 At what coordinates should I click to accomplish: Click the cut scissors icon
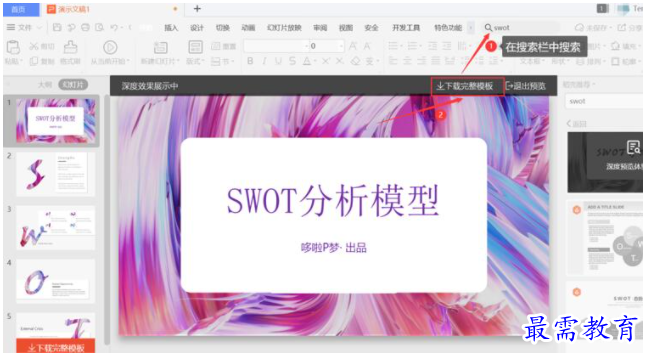[34, 47]
